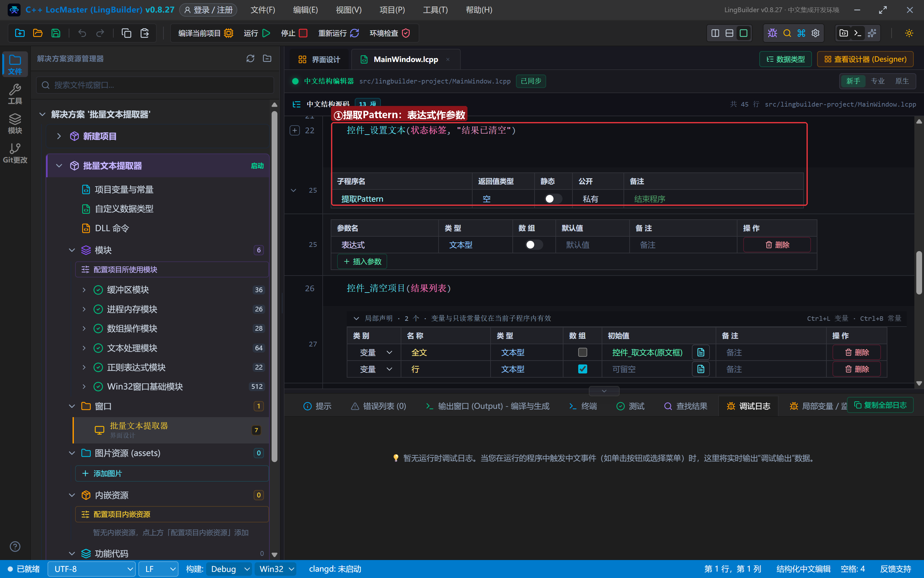Click the copy icon in toolbar
Viewport: 924px width, 578px height.
pyautogui.click(x=126, y=33)
